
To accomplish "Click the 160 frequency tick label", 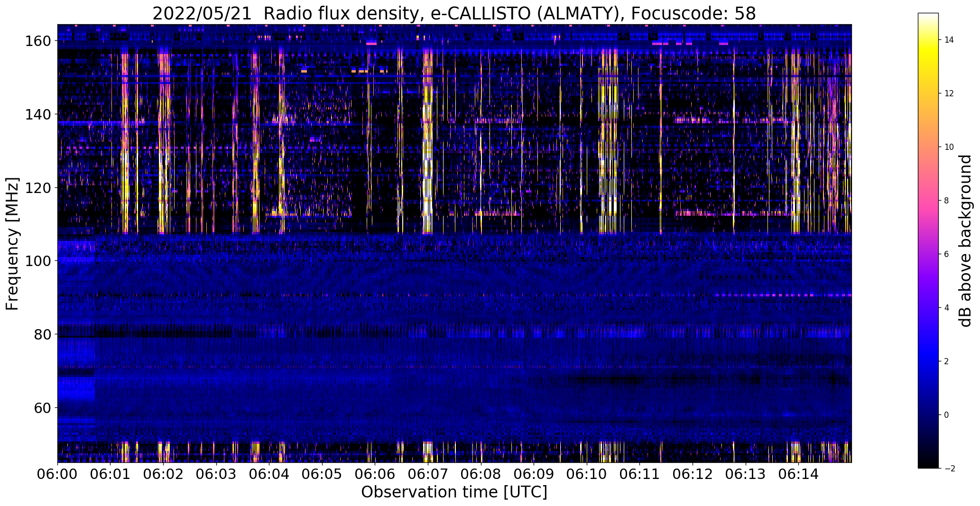I will tap(37, 41).
